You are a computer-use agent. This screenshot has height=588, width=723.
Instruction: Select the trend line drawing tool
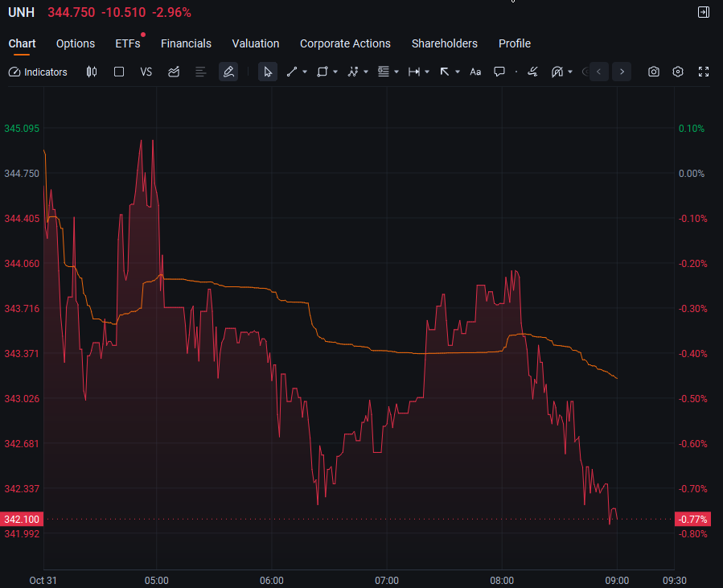point(291,72)
